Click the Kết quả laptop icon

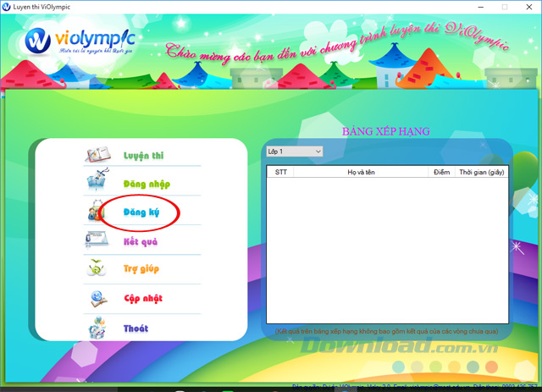coord(97,240)
